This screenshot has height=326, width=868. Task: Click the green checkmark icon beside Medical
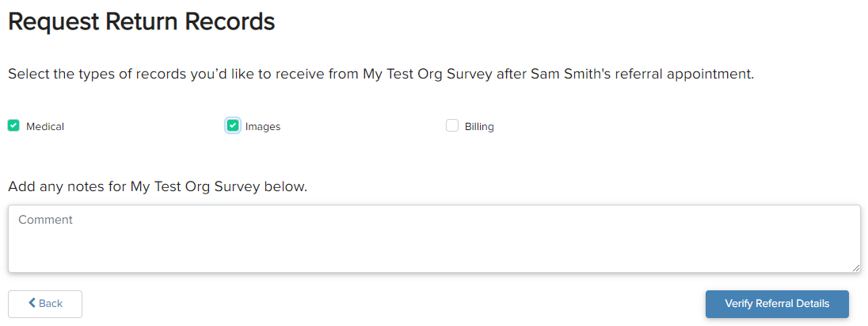click(13, 126)
